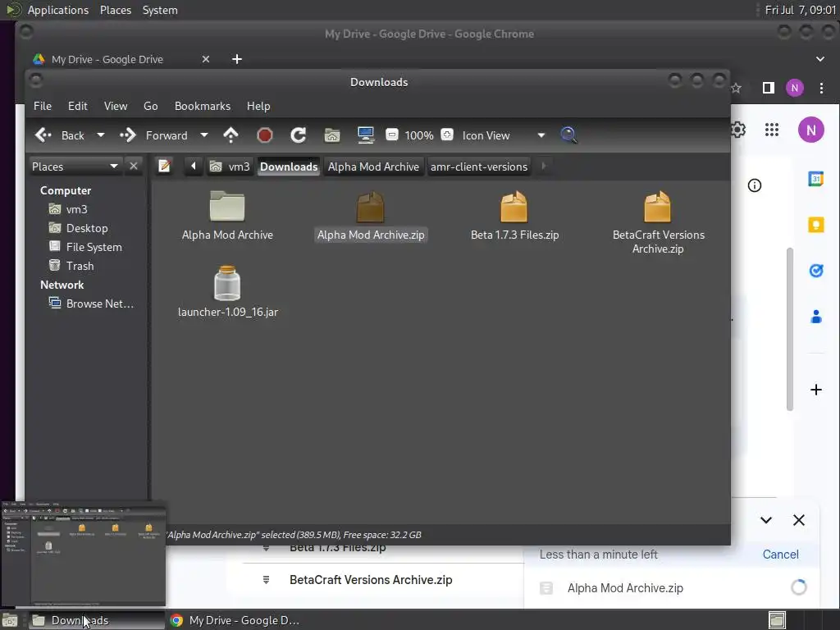Open Chrome's tab search chevron
Viewport: 840px width, 630px height.
[x=820, y=59]
